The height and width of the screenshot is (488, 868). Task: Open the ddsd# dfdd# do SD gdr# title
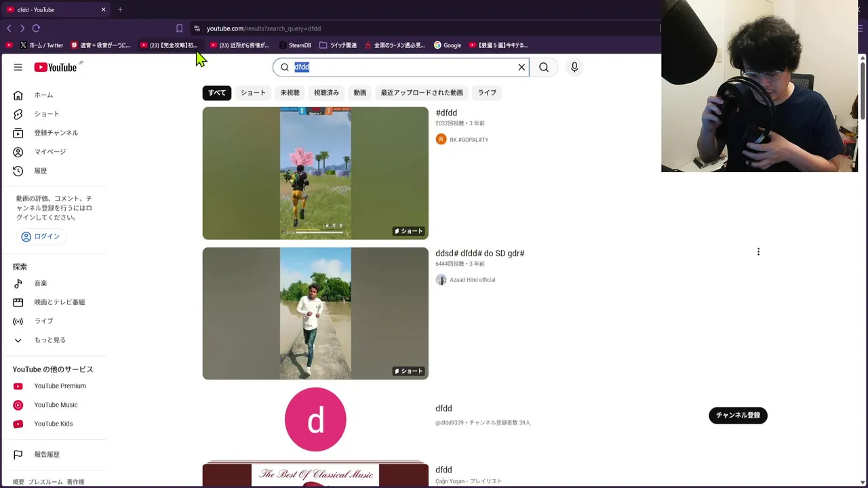(x=480, y=253)
